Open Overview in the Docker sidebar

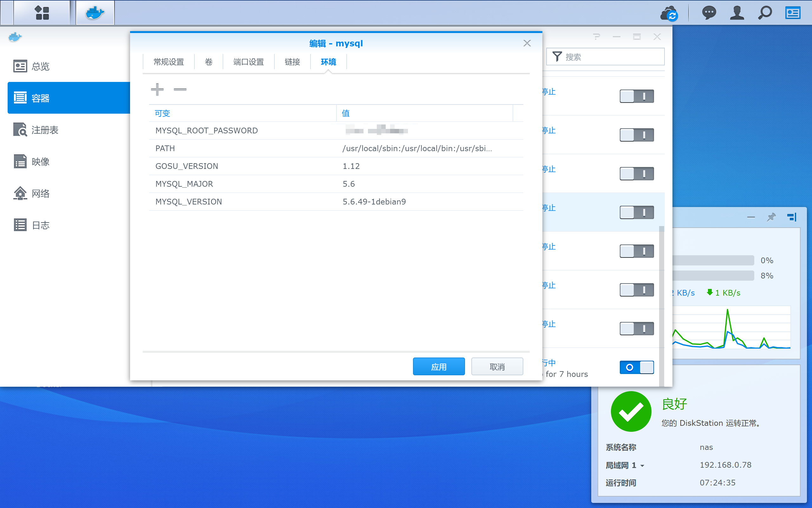pos(69,66)
